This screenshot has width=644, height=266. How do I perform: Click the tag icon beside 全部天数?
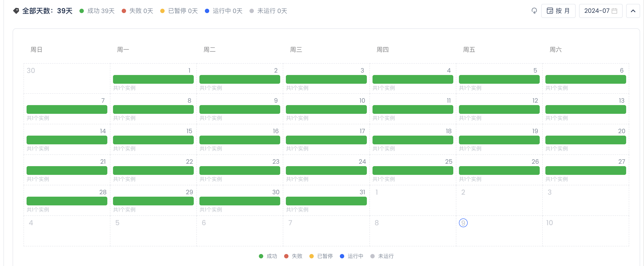pos(16,11)
